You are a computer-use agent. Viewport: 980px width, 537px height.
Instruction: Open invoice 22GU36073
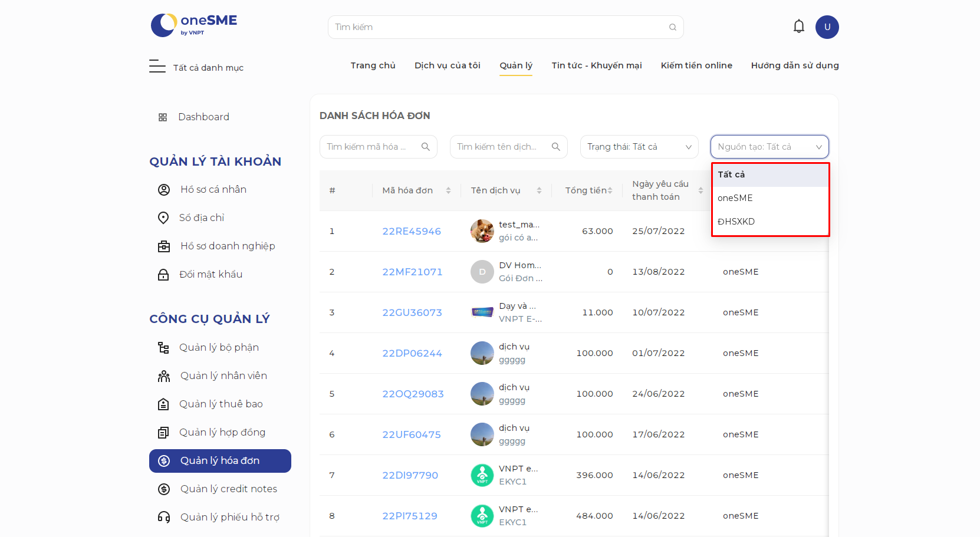tap(412, 312)
